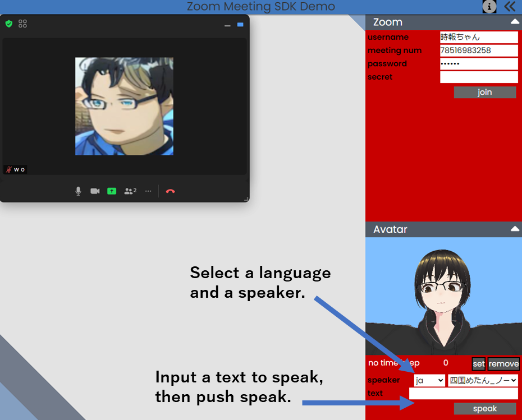Focus the username input field
The height and width of the screenshot is (420, 522).
click(x=479, y=37)
